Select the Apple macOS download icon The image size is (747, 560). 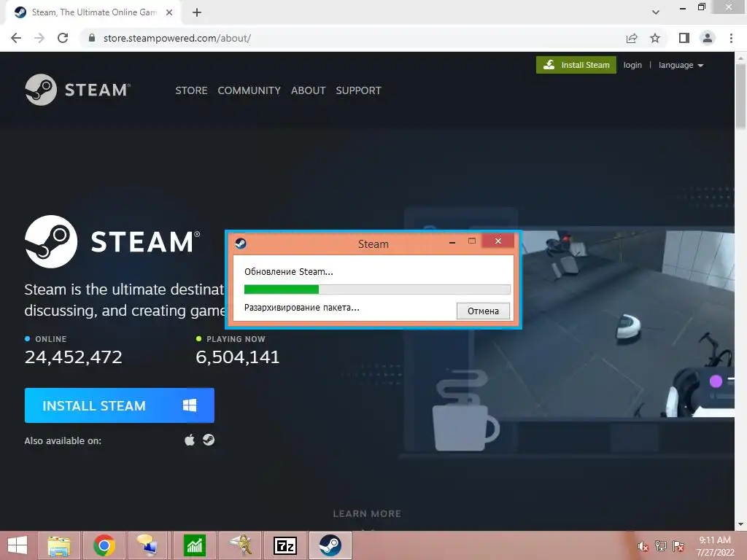190,440
